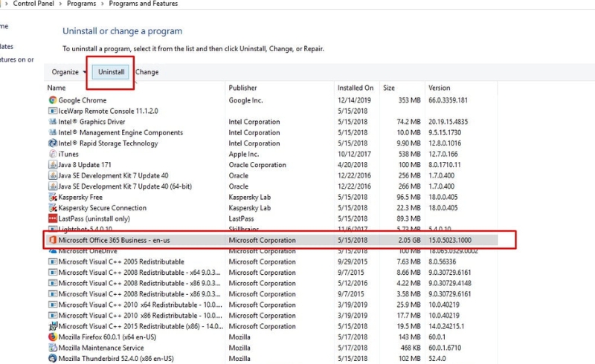Select Visual C++ 2015 Redistributable (x86) entry

[x=141, y=326]
